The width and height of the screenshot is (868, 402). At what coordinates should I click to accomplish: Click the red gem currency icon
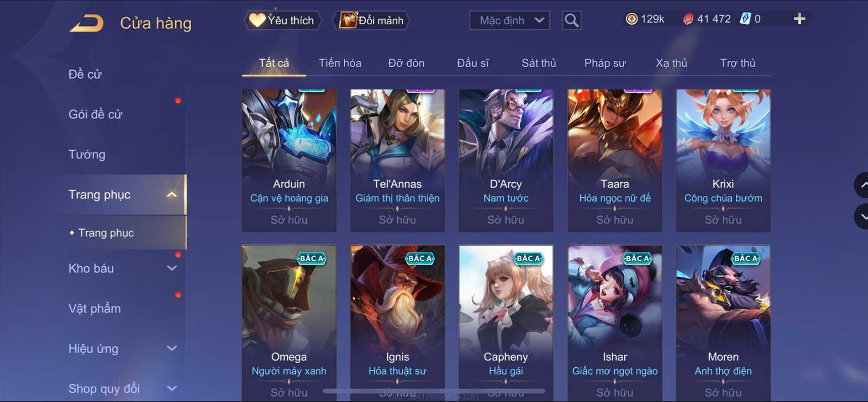click(688, 19)
